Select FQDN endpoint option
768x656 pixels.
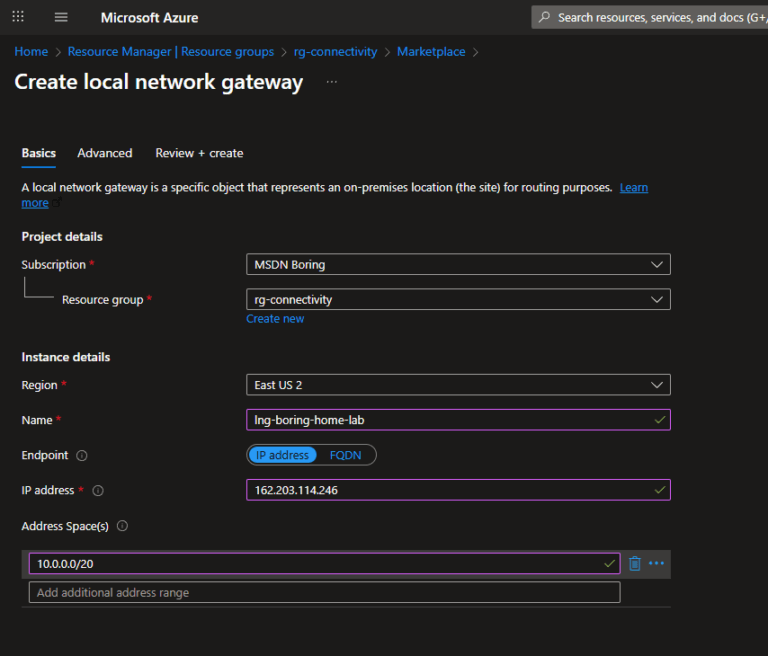pos(345,455)
